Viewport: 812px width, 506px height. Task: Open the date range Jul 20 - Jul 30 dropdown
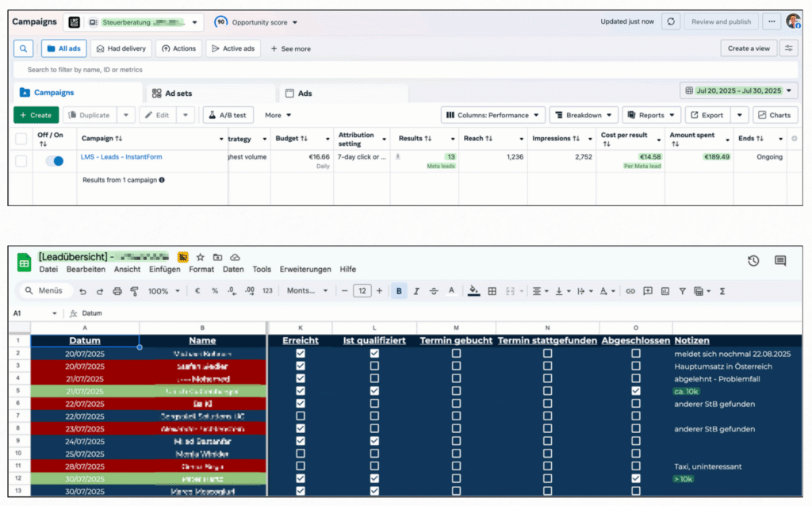click(738, 90)
